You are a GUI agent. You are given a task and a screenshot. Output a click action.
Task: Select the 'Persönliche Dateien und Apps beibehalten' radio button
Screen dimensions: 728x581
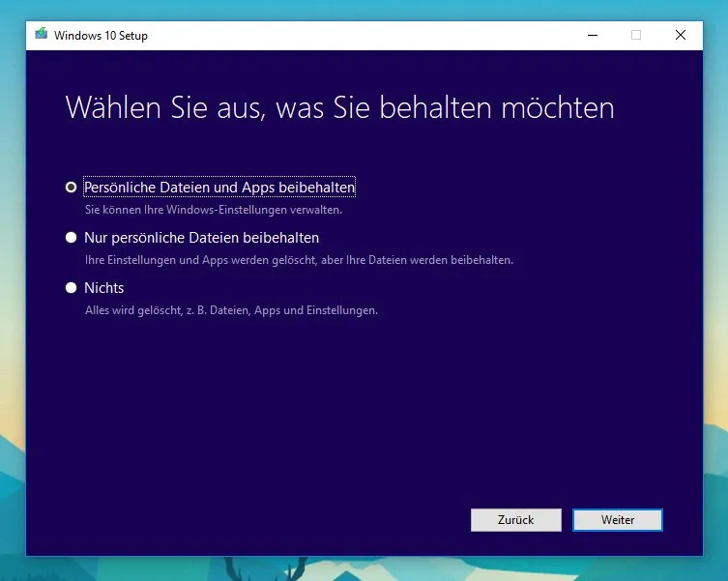[x=71, y=188]
